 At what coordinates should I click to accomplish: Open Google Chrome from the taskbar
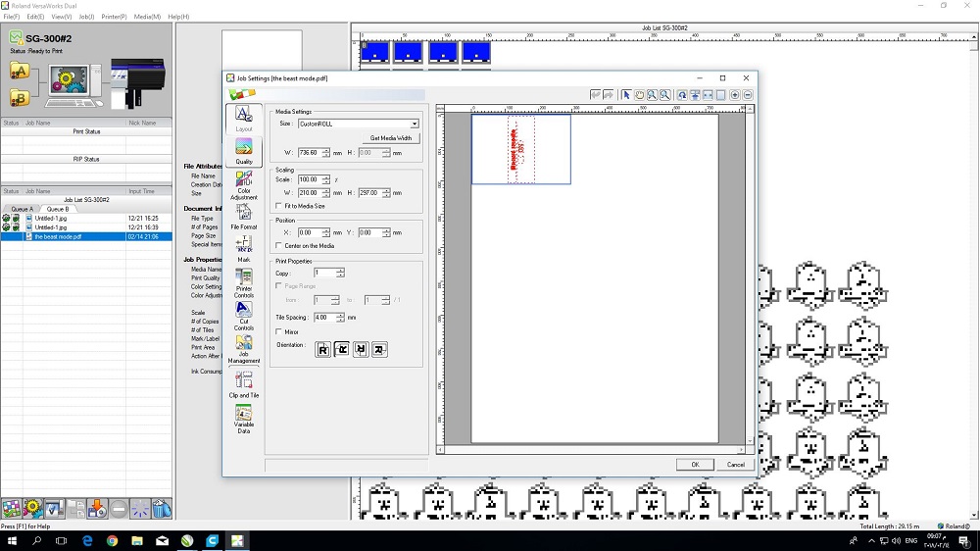click(x=112, y=541)
